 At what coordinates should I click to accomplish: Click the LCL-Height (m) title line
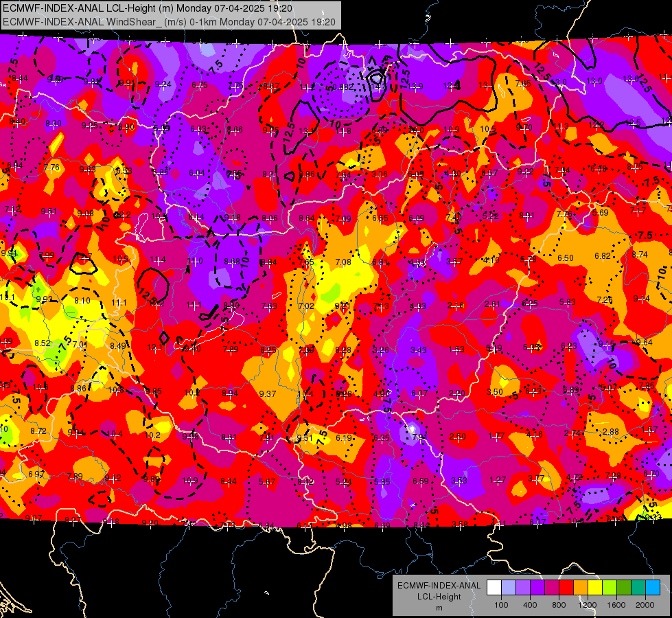(148, 8)
